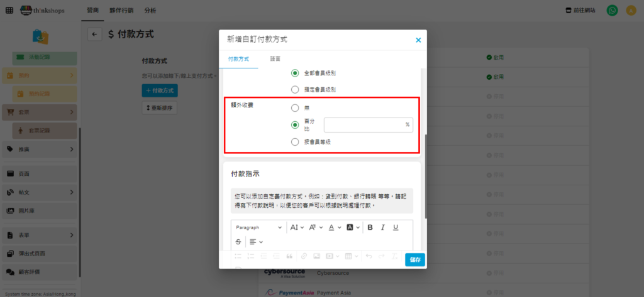
Task: Click the 儲存 save button
Action: point(415,259)
